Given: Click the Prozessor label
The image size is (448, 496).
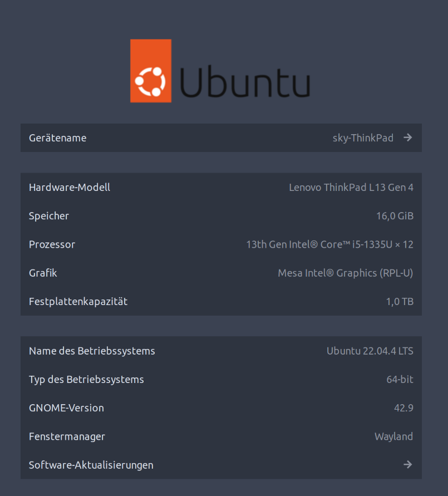Looking at the screenshot, I should (52, 244).
